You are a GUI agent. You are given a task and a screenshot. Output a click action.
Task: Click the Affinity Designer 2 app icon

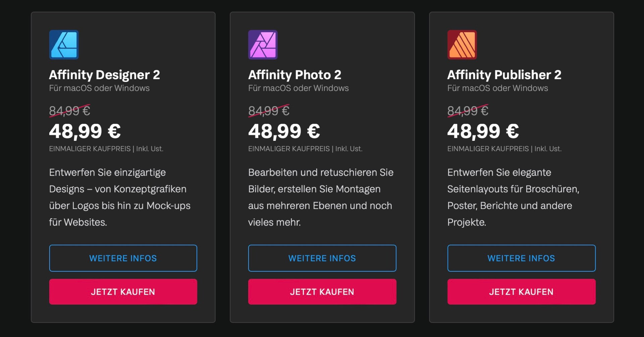tap(64, 45)
